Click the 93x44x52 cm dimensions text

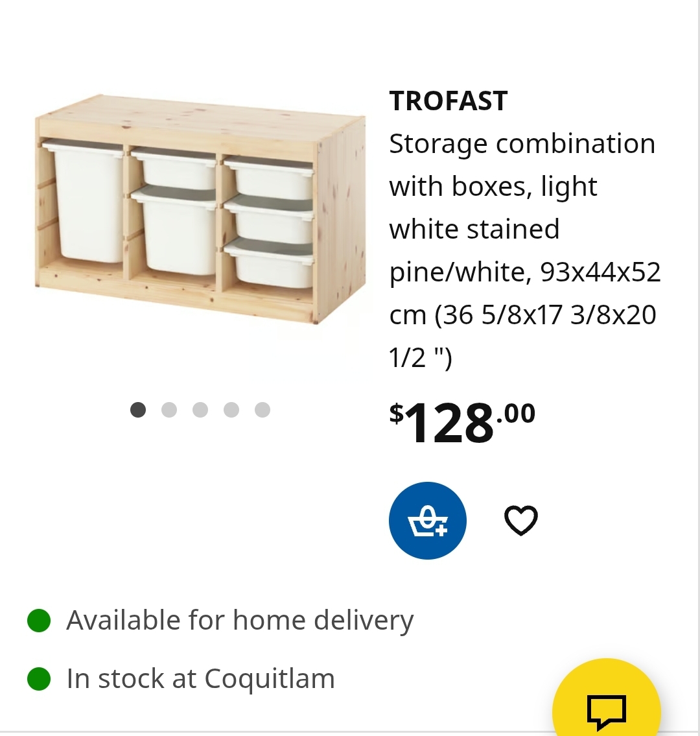(x=600, y=272)
